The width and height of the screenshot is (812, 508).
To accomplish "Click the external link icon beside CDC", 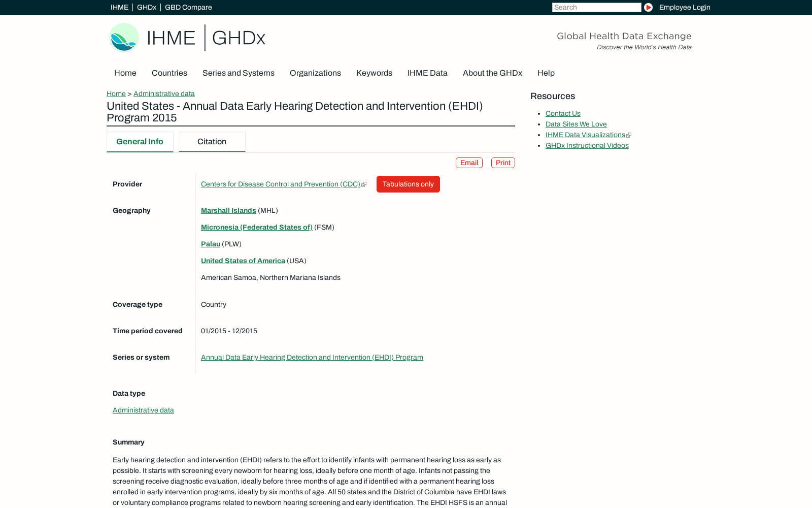I will [x=364, y=184].
